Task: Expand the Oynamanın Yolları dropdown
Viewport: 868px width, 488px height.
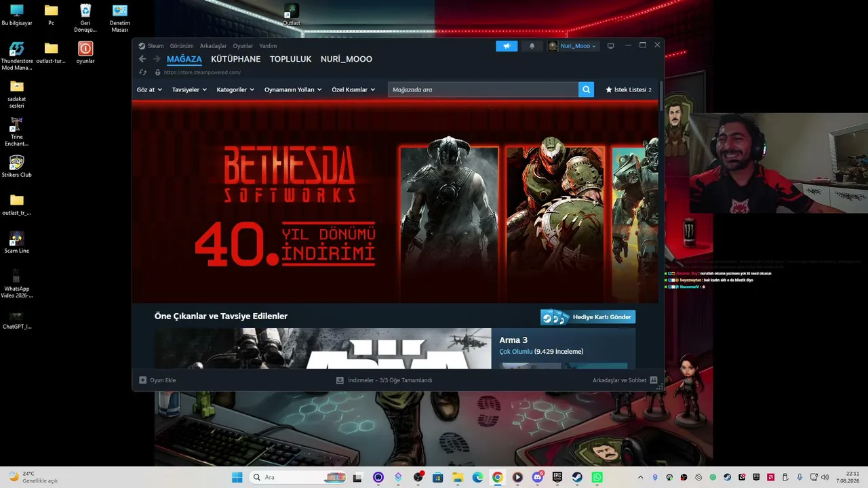Action: point(293,89)
